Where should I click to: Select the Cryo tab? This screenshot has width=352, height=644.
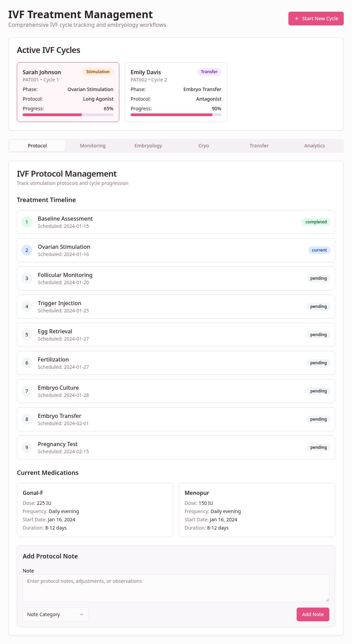tap(203, 146)
